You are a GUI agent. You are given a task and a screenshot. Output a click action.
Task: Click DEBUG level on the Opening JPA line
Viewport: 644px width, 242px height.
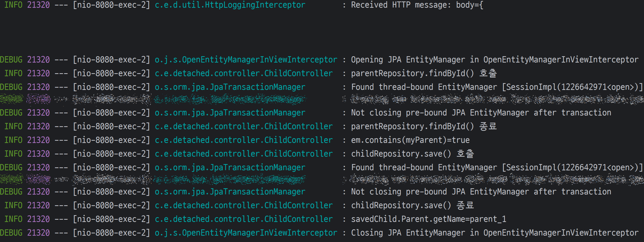(x=11, y=60)
